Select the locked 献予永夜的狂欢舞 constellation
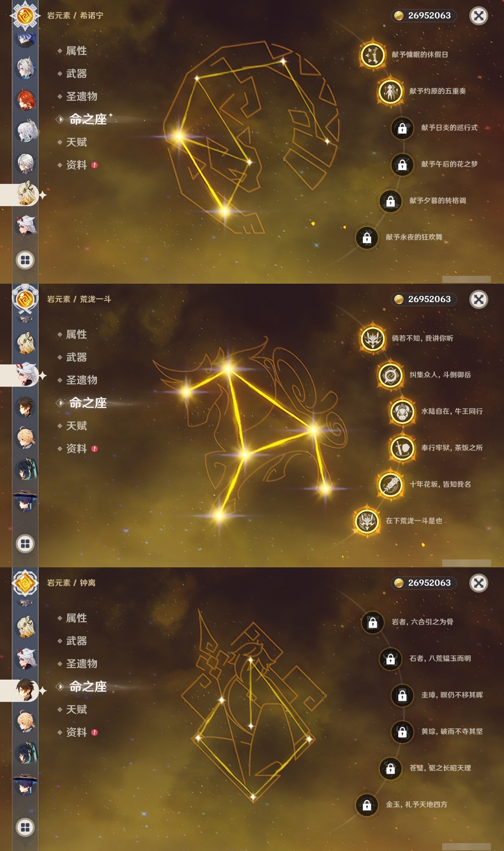 pyautogui.click(x=367, y=238)
